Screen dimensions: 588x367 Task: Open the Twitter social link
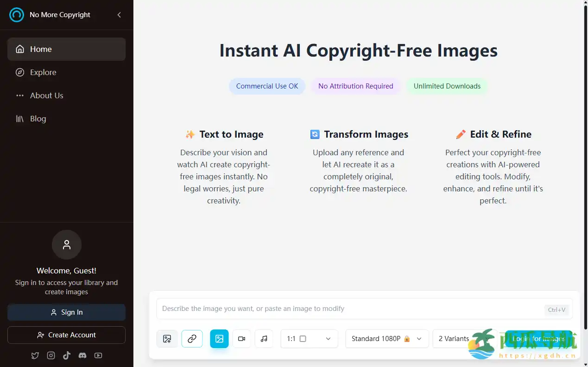point(35,355)
